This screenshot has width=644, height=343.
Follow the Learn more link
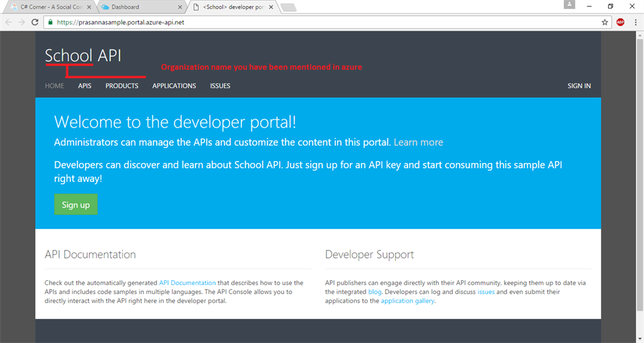418,142
